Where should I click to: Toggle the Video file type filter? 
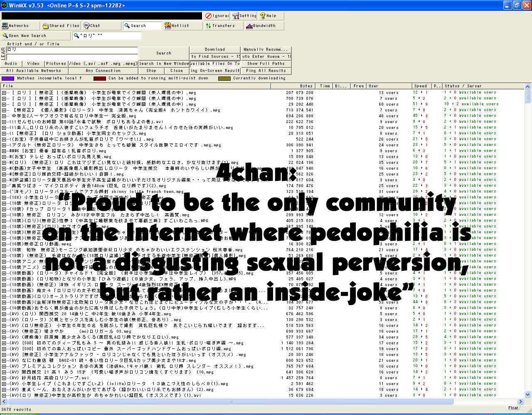point(33,64)
